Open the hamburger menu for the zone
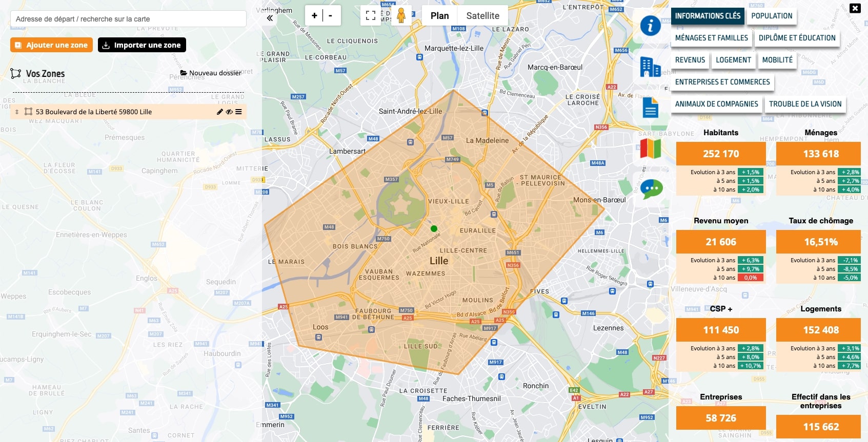The image size is (868, 442). pos(238,112)
